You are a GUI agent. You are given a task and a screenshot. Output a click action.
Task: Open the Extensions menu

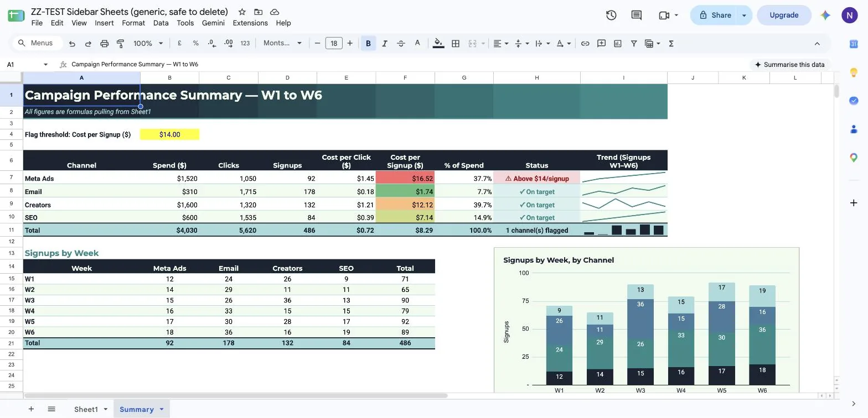pyautogui.click(x=250, y=23)
